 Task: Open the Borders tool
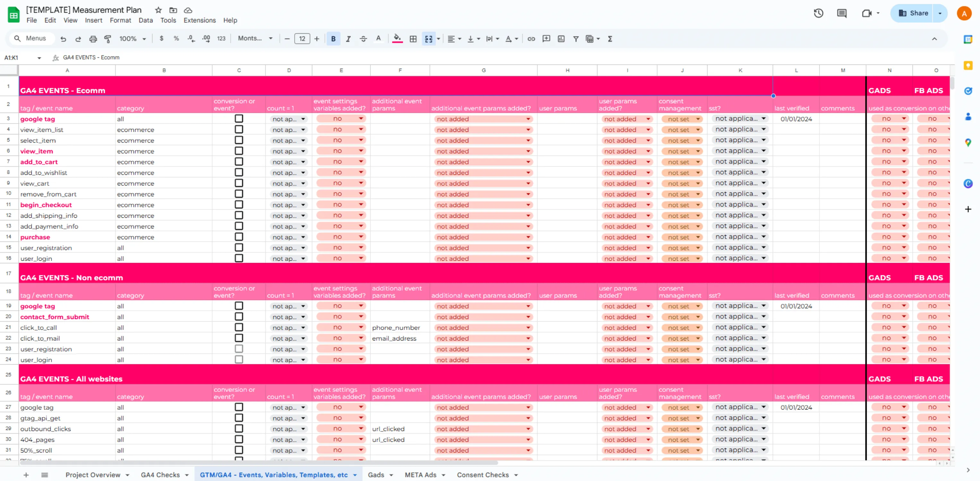click(413, 39)
